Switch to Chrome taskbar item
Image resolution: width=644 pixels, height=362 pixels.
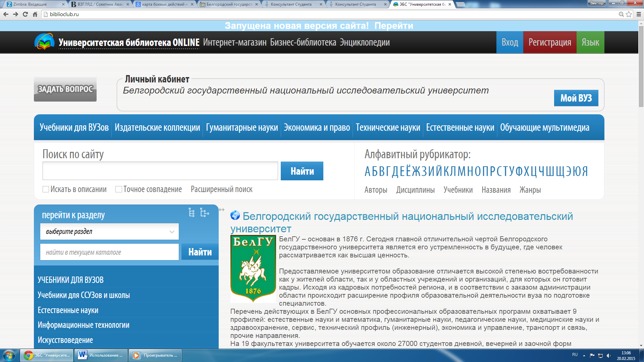click(x=47, y=355)
